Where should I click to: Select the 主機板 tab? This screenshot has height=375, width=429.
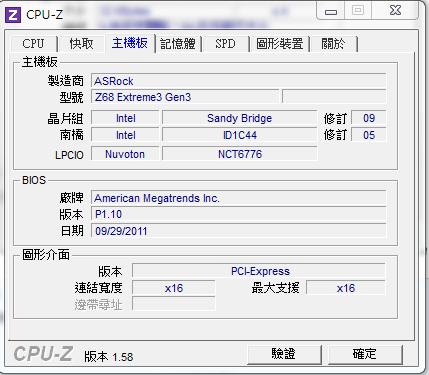pyautogui.click(x=130, y=43)
